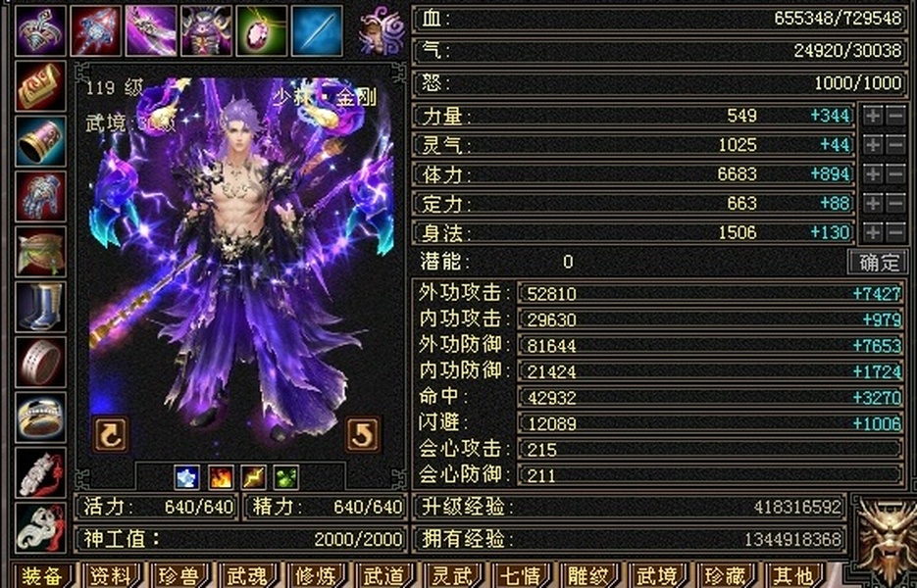This screenshot has height=588, width=917.
Task: Select the green poison element icon
Action: [286, 477]
